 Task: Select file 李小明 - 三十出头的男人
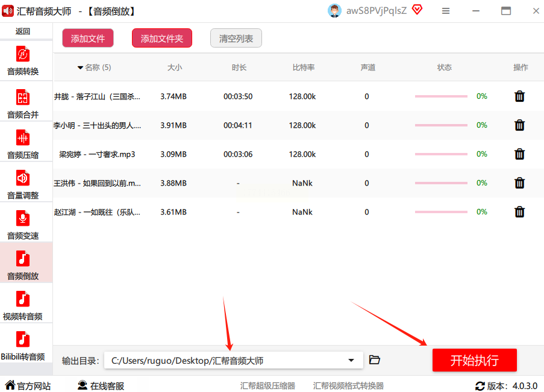pyautogui.click(x=97, y=125)
